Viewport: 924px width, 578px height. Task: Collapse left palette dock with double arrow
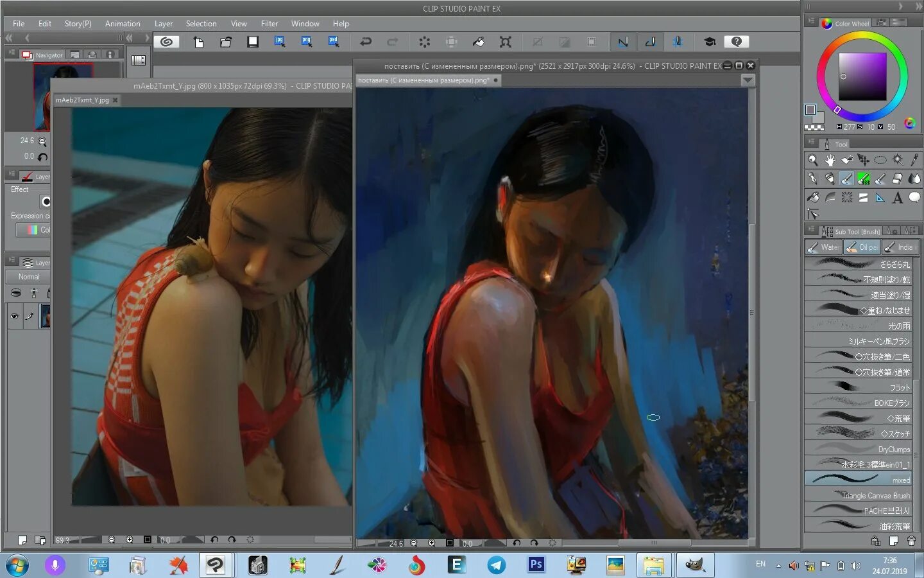tap(9, 39)
